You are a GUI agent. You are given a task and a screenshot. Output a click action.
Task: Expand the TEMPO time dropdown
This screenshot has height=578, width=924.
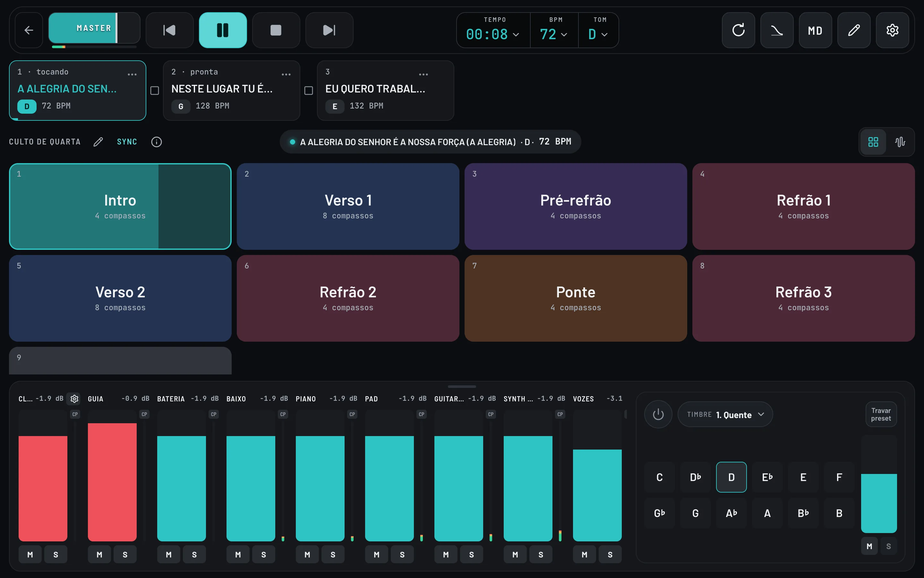coord(493,30)
